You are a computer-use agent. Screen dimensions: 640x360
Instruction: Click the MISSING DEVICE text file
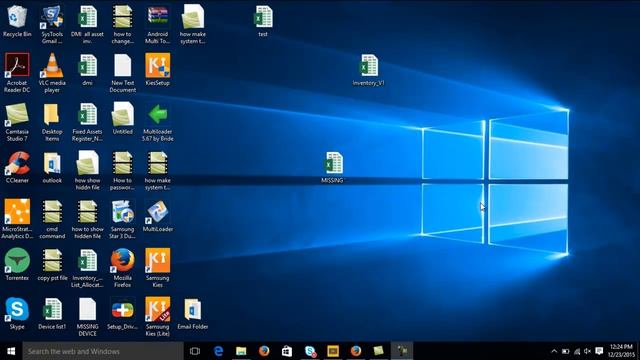(x=87, y=317)
